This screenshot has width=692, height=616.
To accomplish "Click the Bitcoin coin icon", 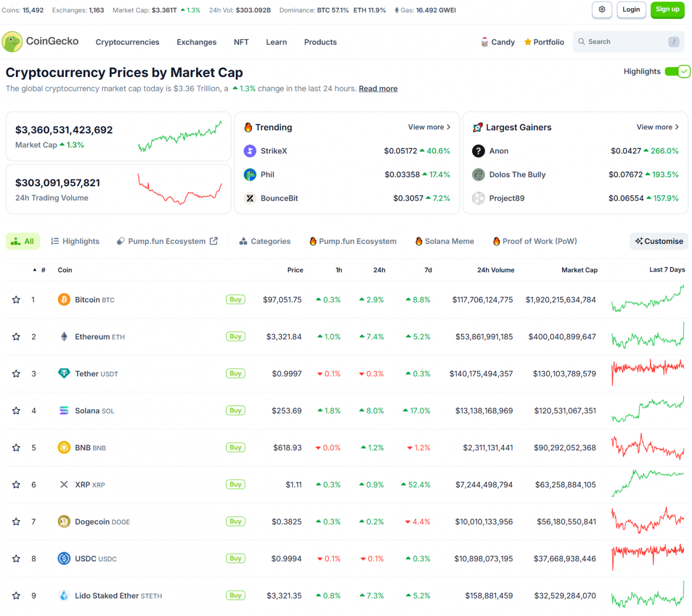I will pyautogui.click(x=64, y=299).
